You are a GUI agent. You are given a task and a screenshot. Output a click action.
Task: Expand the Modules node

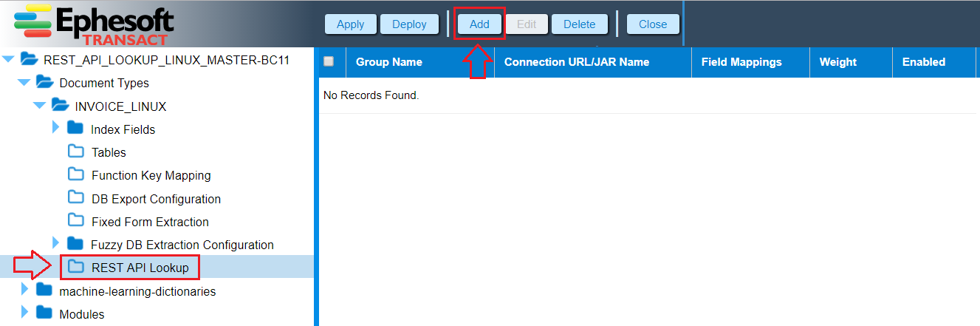pos(25,313)
